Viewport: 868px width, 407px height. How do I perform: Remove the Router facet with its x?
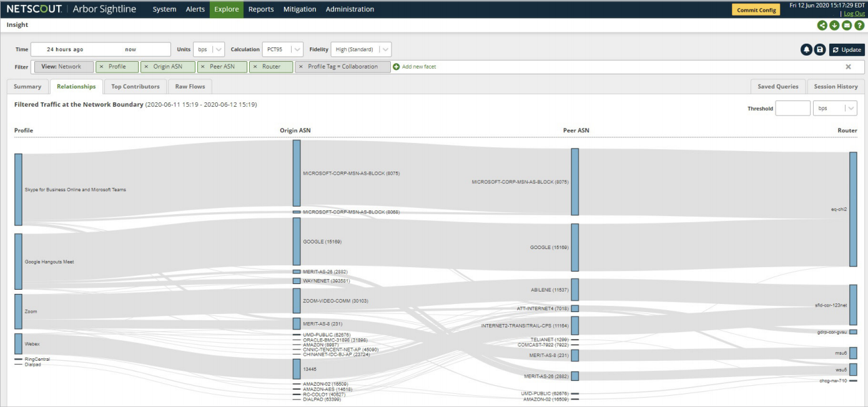tap(255, 67)
